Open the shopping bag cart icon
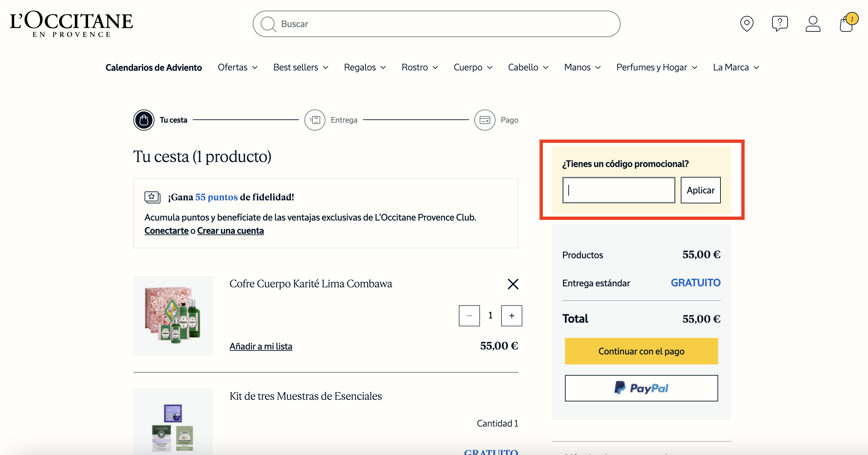 tap(848, 23)
